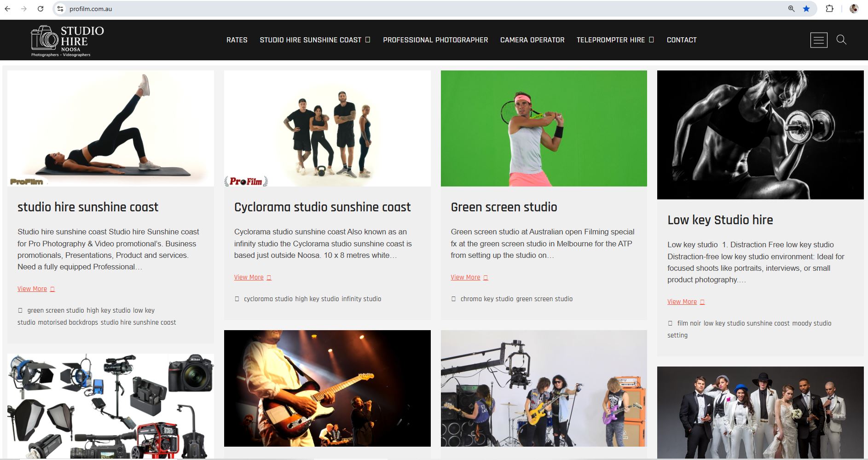Expand the Teleprompter Hire submenu
This screenshot has height=460, width=868.
click(652, 40)
